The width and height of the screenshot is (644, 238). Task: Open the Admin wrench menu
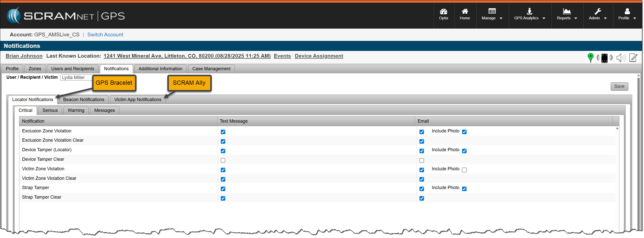coord(598,14)
